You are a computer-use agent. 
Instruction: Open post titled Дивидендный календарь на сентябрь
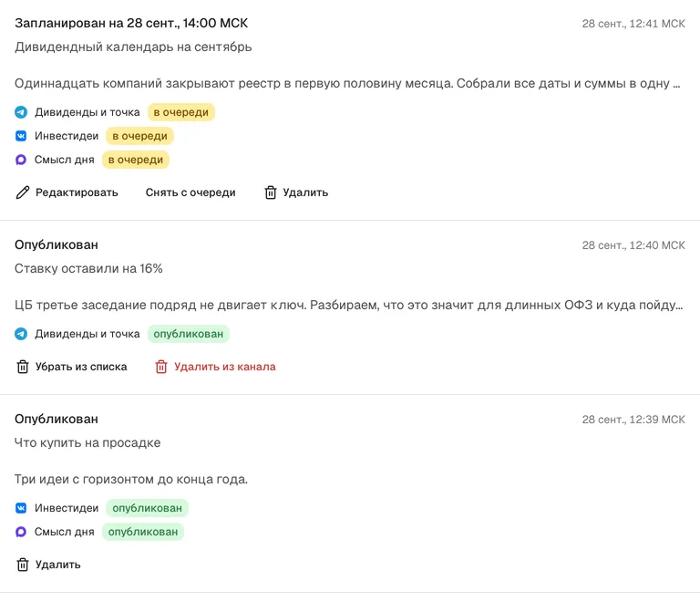(x=133, y=47)
